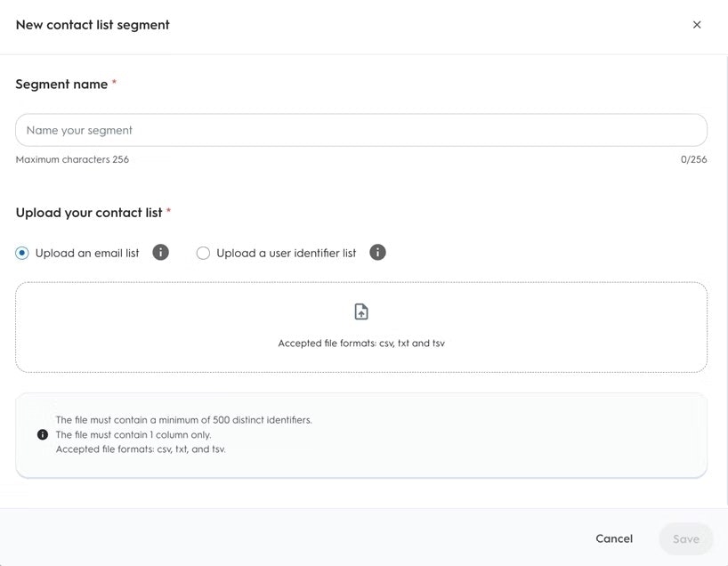728x566 pixels.
Task: Click the file upload icon in drop zone
Action: click(x=361, y=311)
